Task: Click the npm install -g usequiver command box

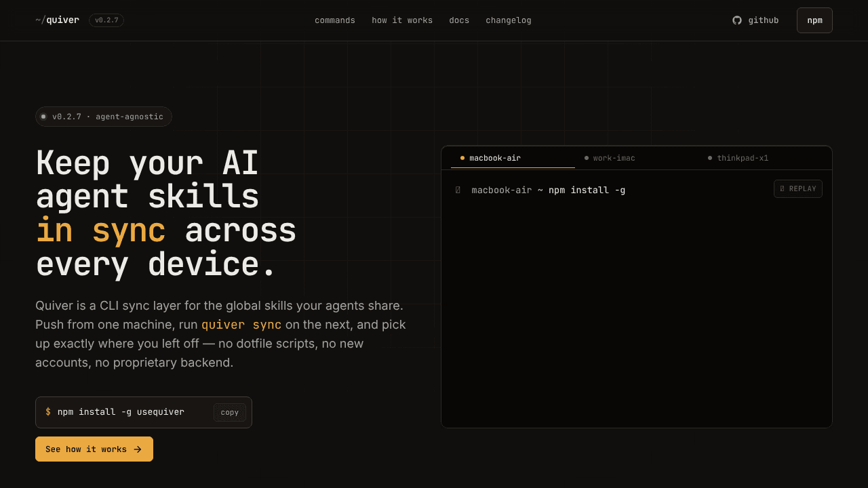Action: tap(144, 412)
